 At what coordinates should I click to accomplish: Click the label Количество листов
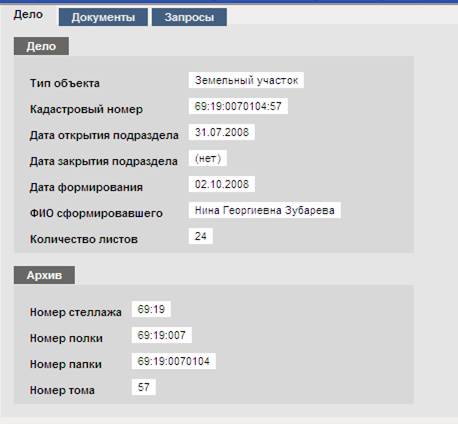pos(84,239)
